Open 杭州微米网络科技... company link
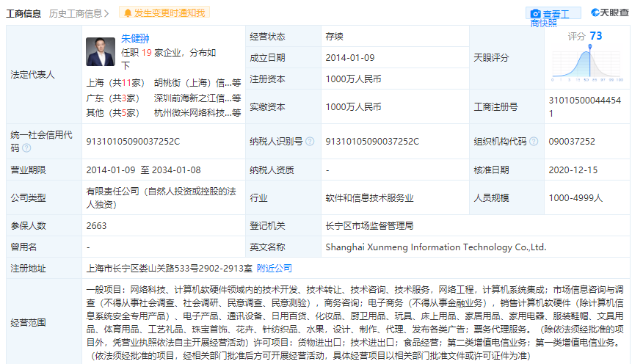Viewport: 632px width, 364px height. point(197,113)
